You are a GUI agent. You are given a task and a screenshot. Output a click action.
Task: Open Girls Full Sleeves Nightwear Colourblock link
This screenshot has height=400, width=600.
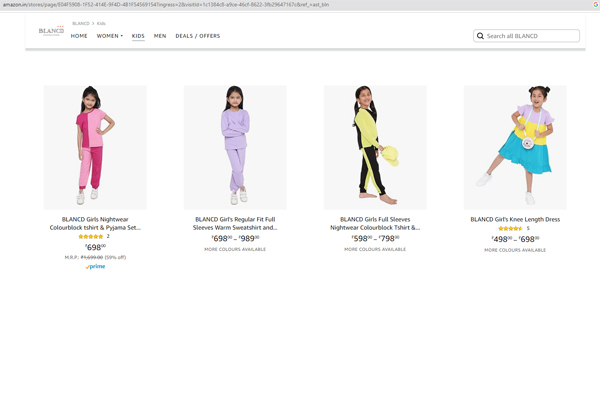pos(375,223)
